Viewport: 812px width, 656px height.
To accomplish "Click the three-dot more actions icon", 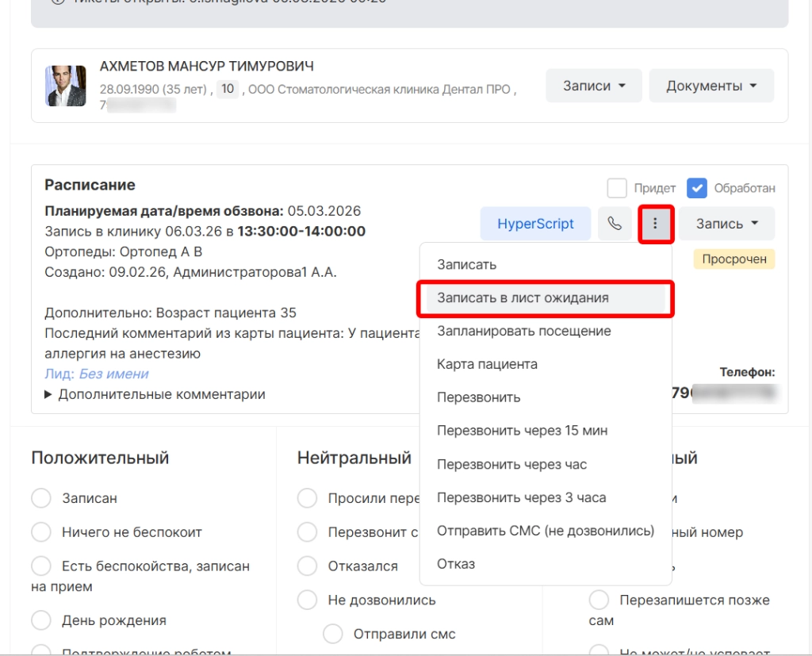I will (655, 224).
